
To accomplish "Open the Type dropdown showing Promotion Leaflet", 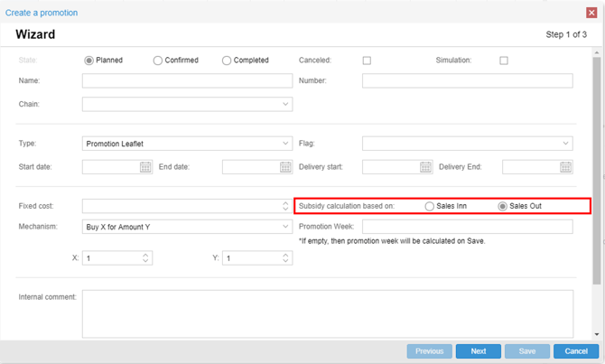I will [x=285, y=144].
